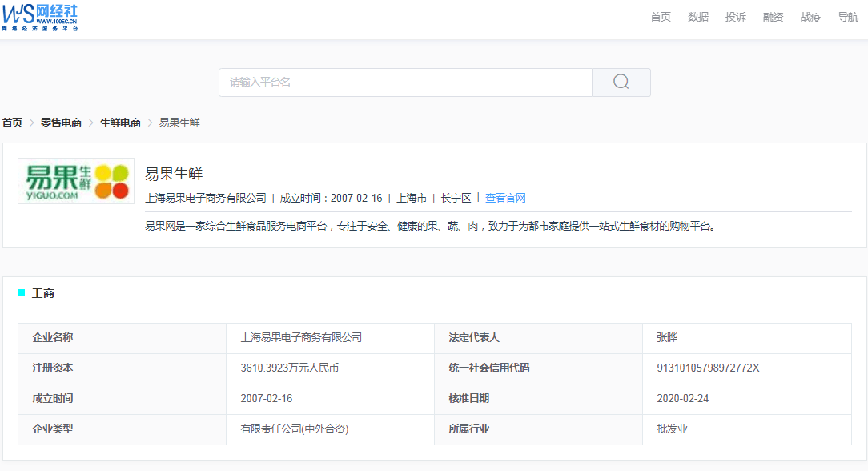Viewport: 868px width, 471px height.
Task: Click the 法定代表人 label cell
Action: 538,337
